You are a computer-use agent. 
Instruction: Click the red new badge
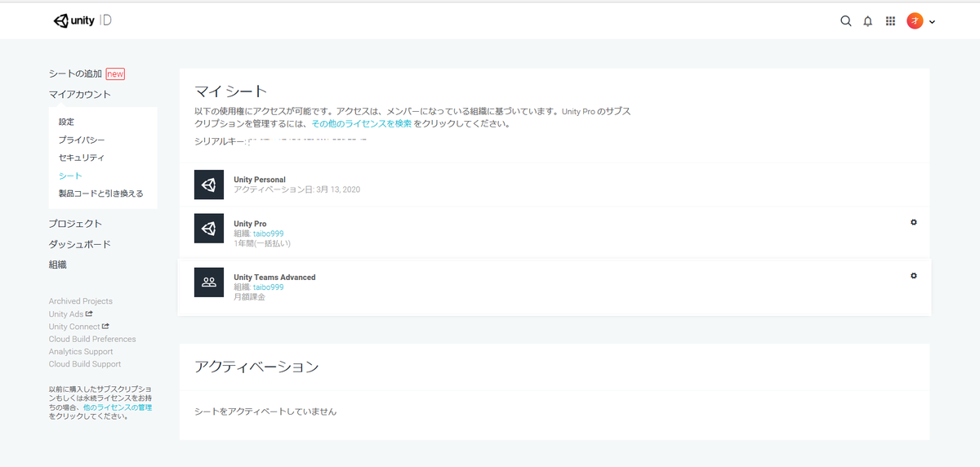(x=115, y=73)
